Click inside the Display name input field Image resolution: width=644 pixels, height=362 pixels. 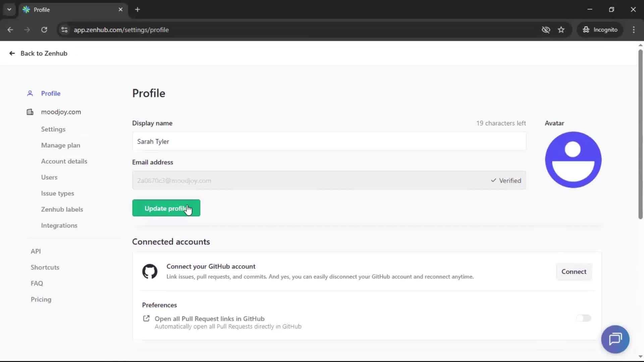pyautogui.click(x=329, y=141)
